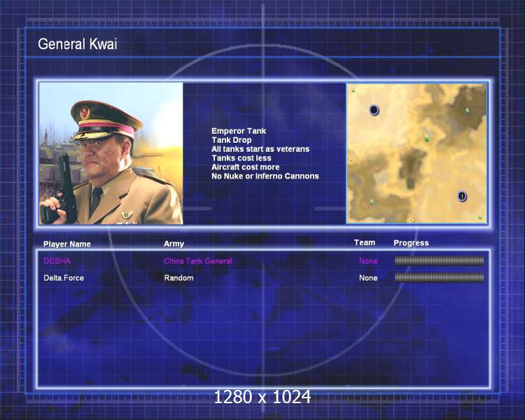
Task: Click the 'Tanks cost less' line
Action: tap(241, 158)
